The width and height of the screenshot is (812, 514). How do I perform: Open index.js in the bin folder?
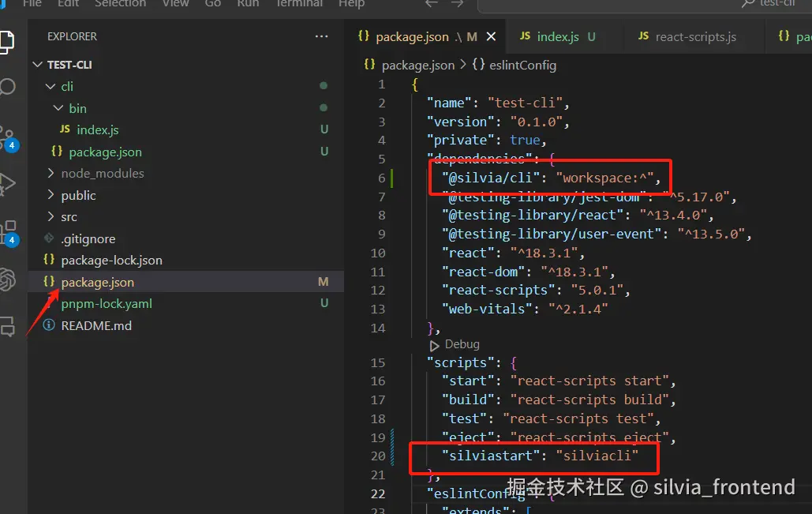(97, 130)
